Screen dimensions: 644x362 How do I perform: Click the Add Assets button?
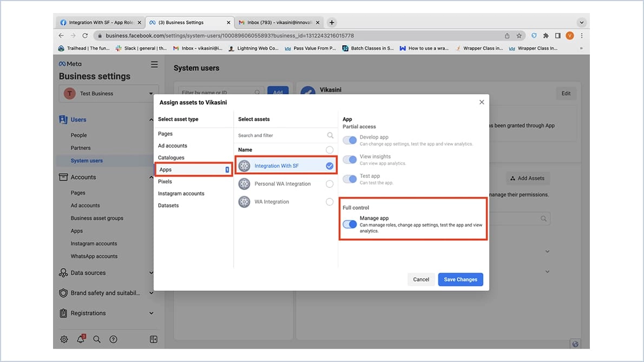click(x=527, y=178)
